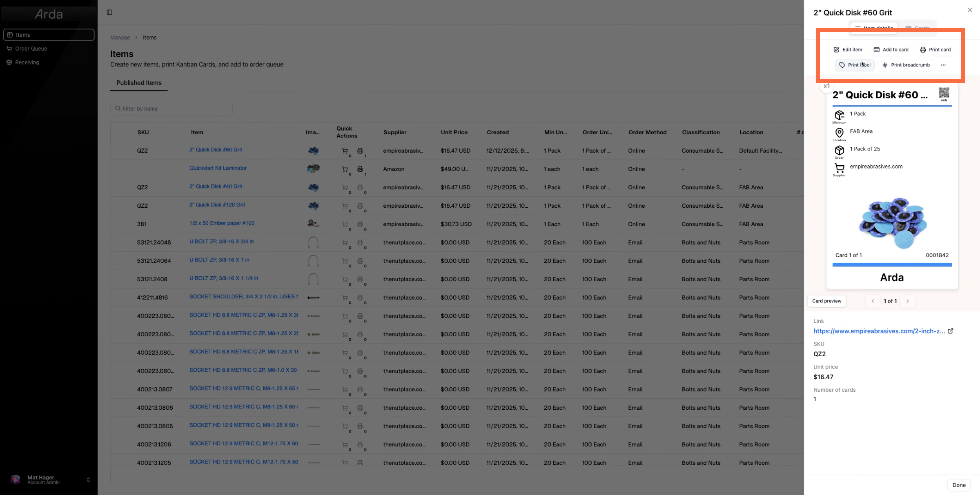Close the item details panel

click(970, 10)
